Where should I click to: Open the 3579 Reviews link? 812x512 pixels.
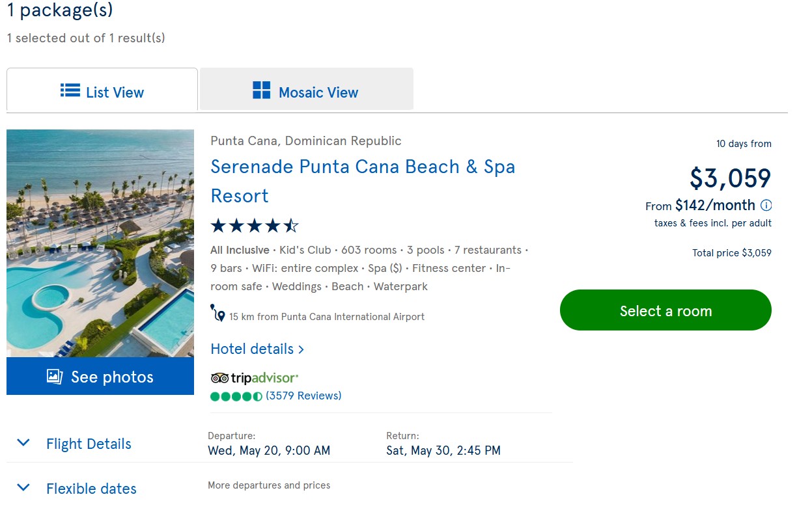pyautogui.click(x=303, y=396)
